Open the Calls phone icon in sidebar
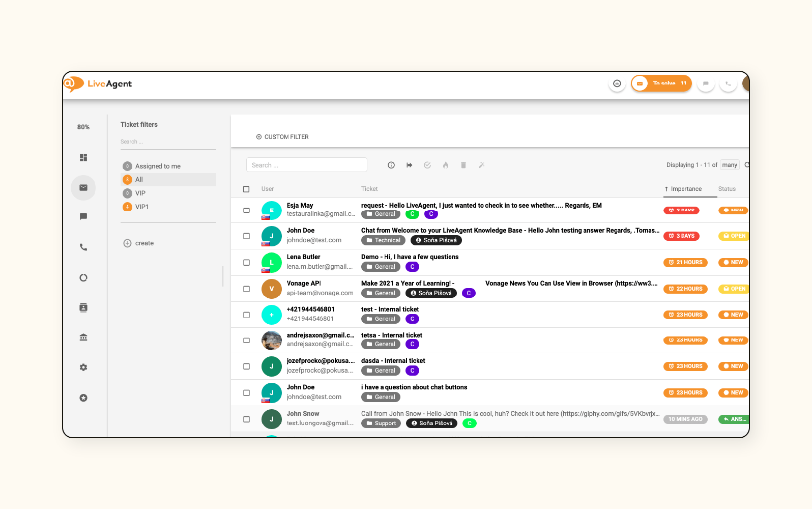 click(83, 247)
